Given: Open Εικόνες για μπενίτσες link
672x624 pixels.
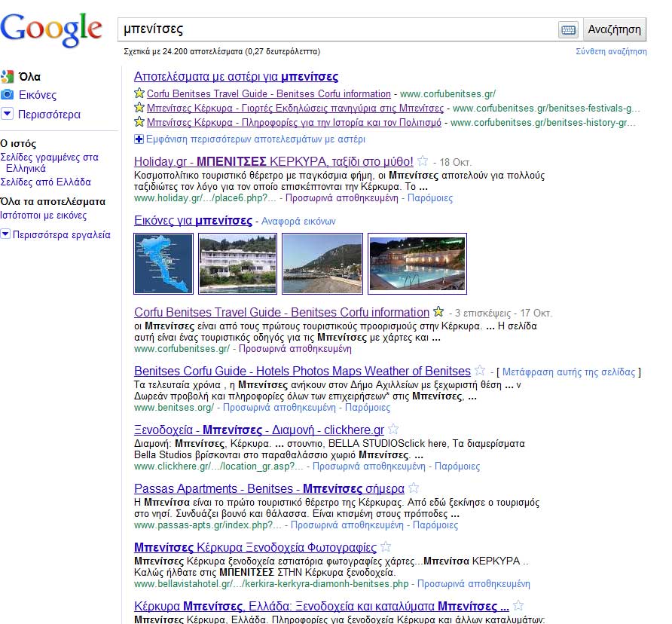Looking at the screenshot, I should point(194,221).
